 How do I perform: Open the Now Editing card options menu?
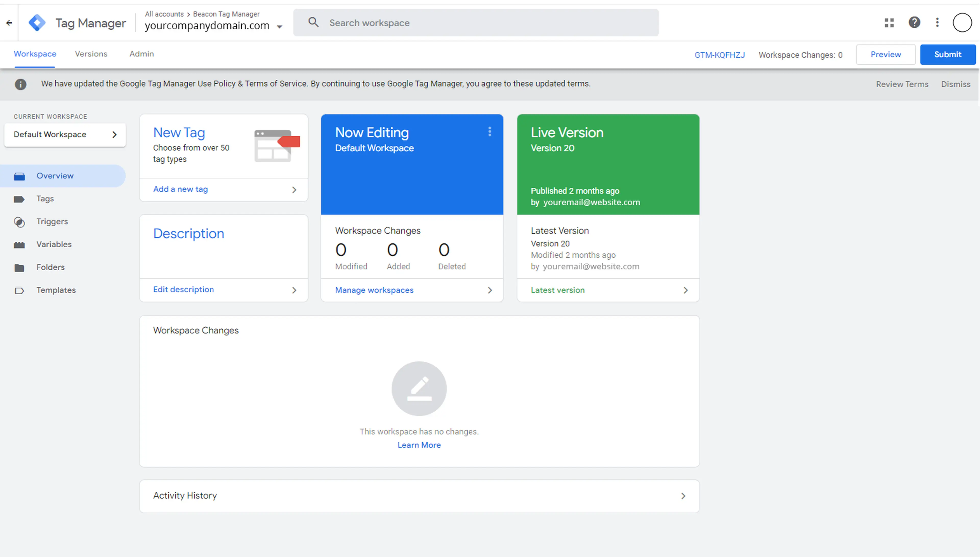pos(490,132)
